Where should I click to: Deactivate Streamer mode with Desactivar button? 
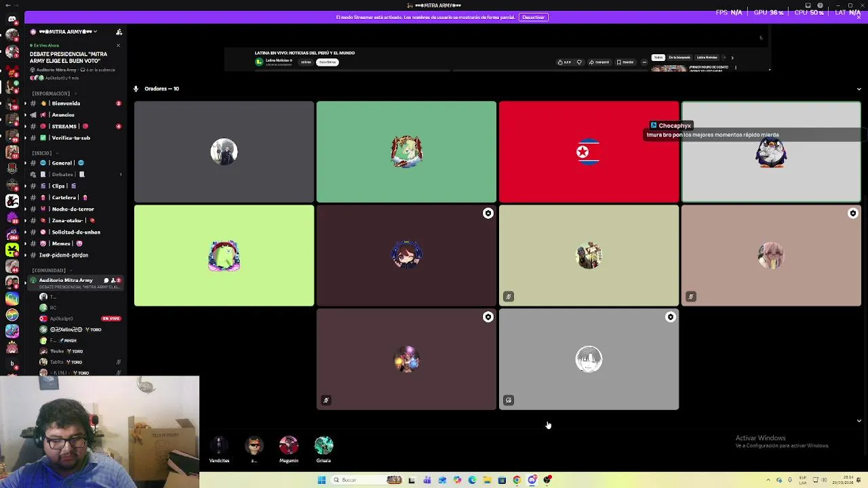pos(533,17)
